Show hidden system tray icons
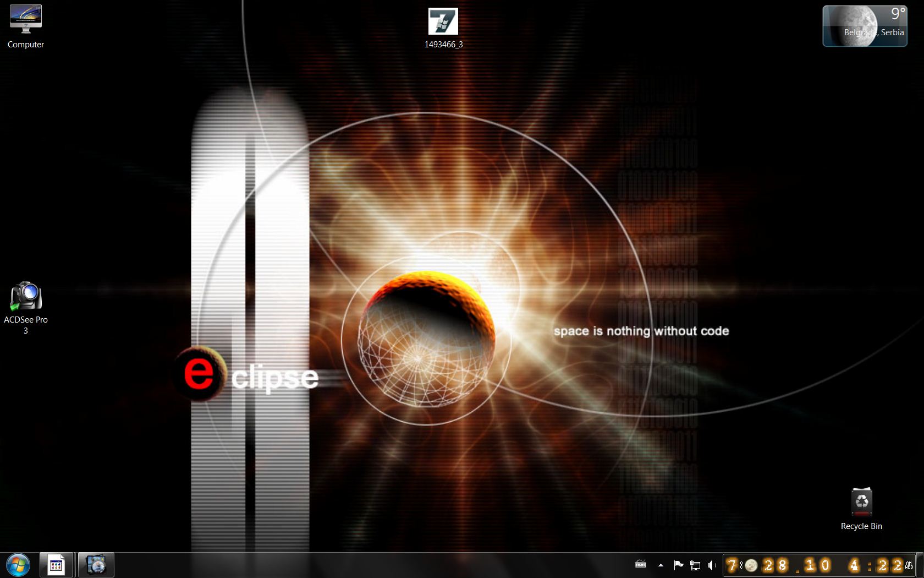This screenshot has height=578, width=924. click(x=661, y=565)
